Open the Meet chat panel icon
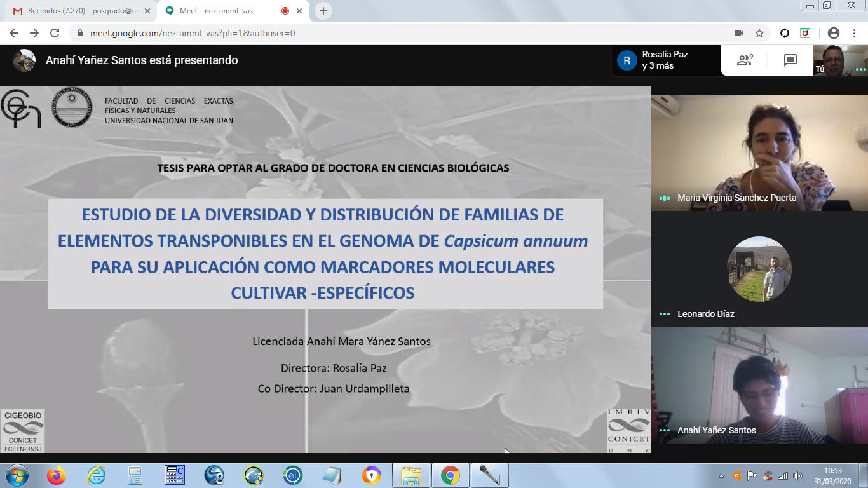This screenshot has height=488, width=868. pyautogui.click(x=790, y=60)
